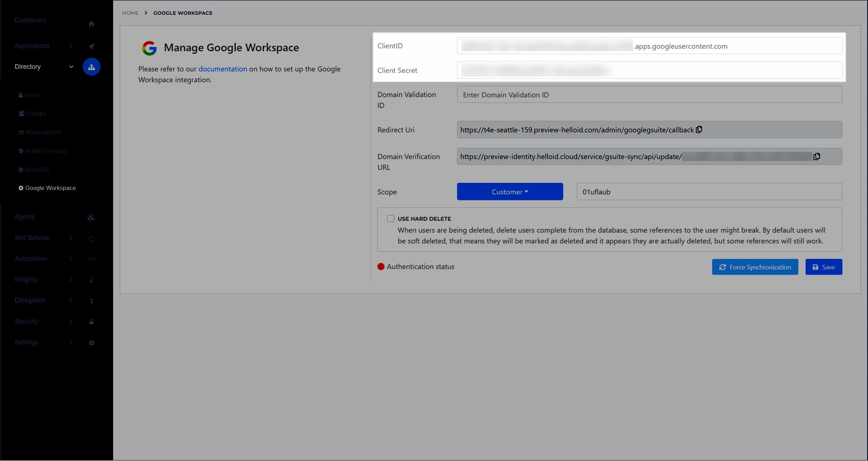Click the Domain Validation ID field
The image size is (868, 461).
point(650,95)
